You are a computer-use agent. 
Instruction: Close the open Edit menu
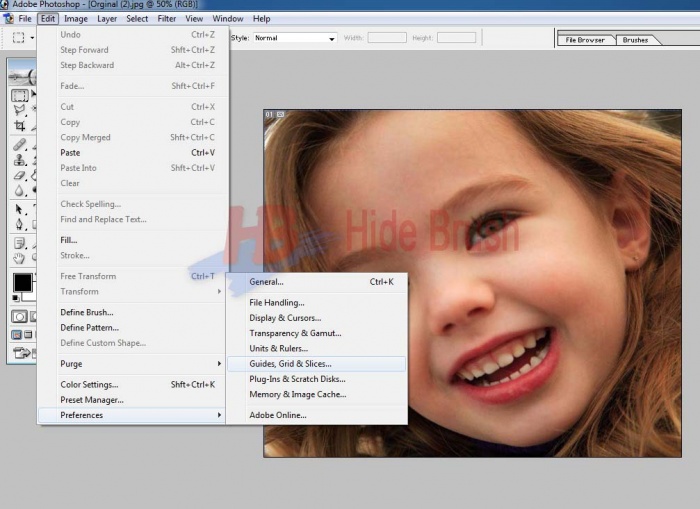coord(48,19)
